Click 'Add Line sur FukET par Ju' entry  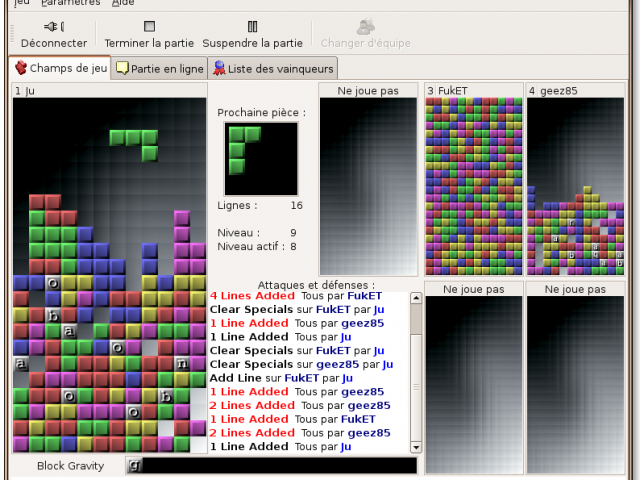pyautogui.click(x=281, y=378)
